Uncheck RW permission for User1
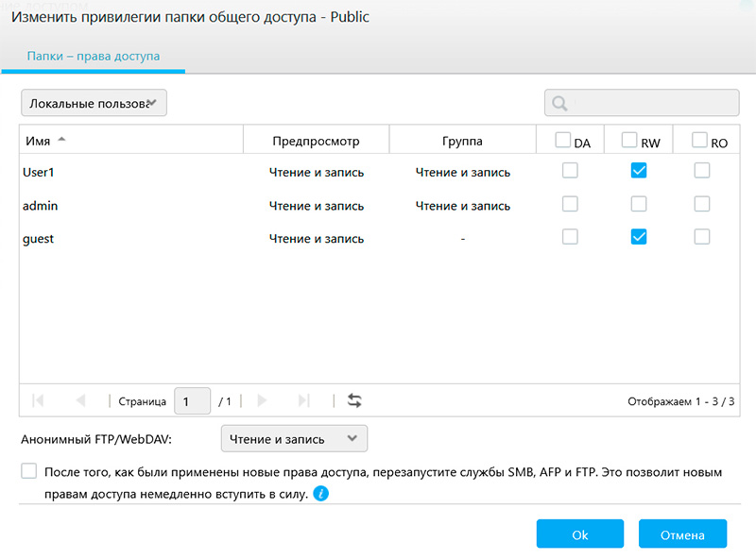The height and width of the screenshot is (559, 756). 639,171
